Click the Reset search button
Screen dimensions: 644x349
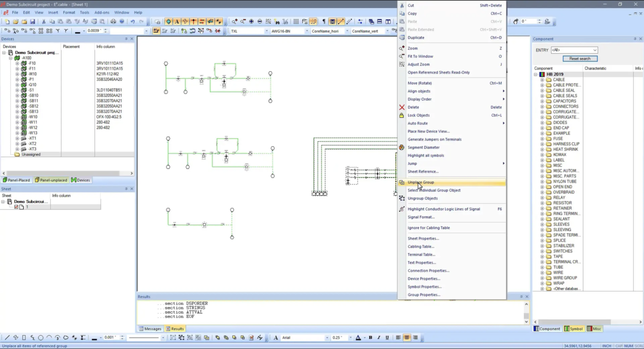(580, 58)
